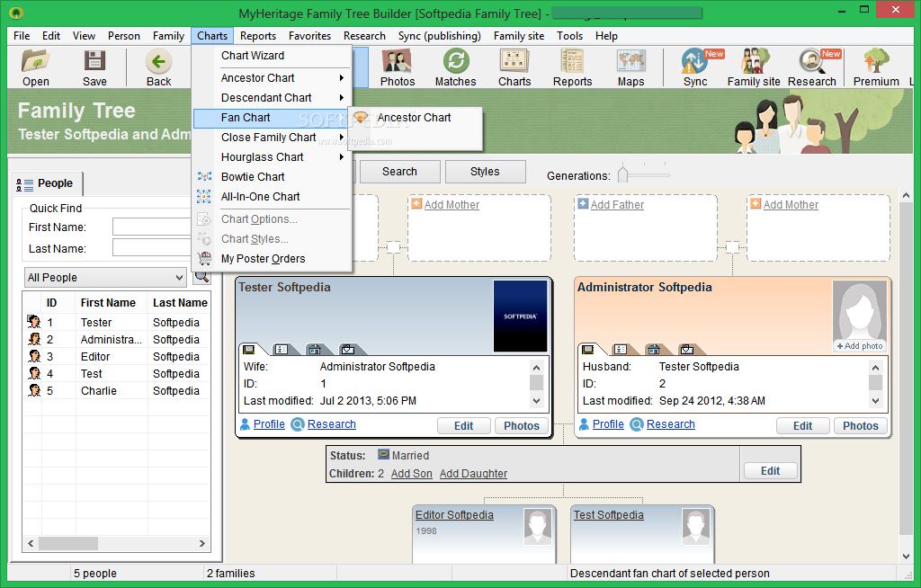Open the Maps toolbar icon

630,67
